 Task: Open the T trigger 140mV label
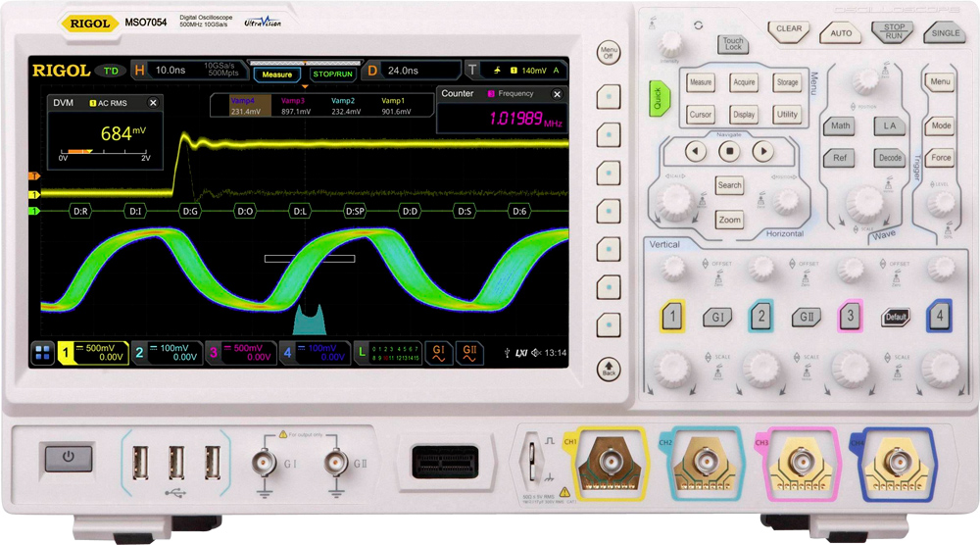(x=515, y=70)
